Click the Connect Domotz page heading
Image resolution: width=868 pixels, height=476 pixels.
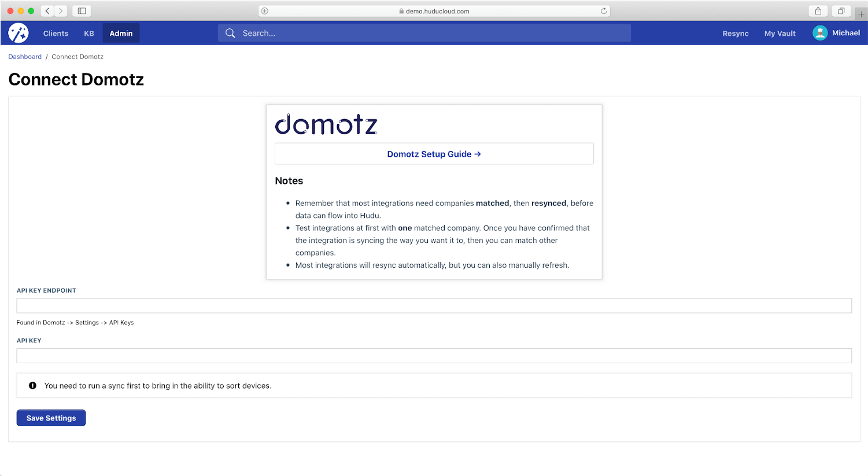click(76, 79)
